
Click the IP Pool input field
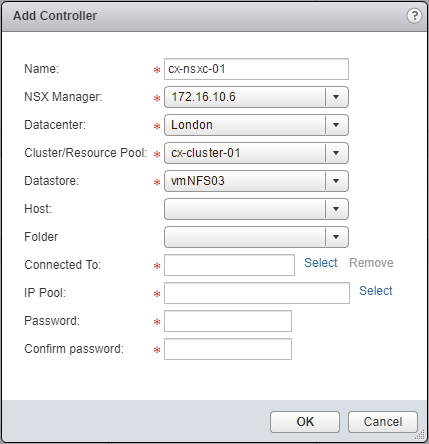coord(257,293)
